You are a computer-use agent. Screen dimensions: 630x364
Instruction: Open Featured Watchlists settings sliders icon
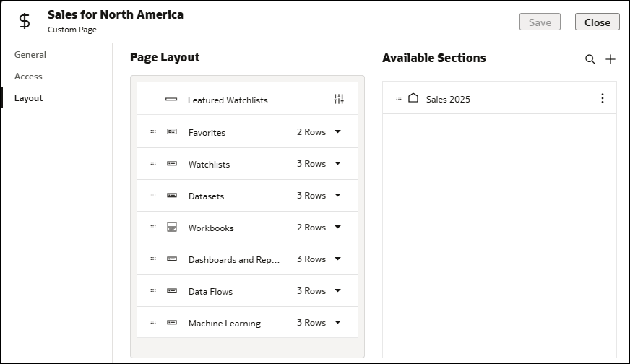pyautogui.click(x=339, y=100)
